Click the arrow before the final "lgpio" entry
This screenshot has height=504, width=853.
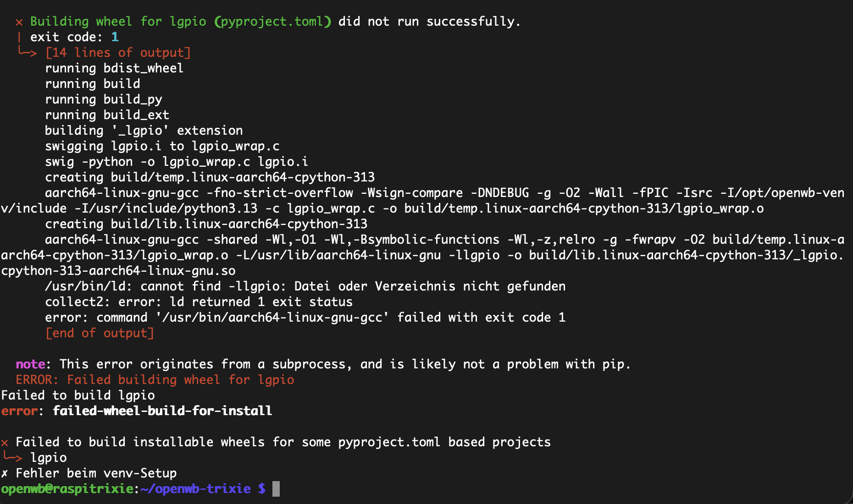coord(12,457)
